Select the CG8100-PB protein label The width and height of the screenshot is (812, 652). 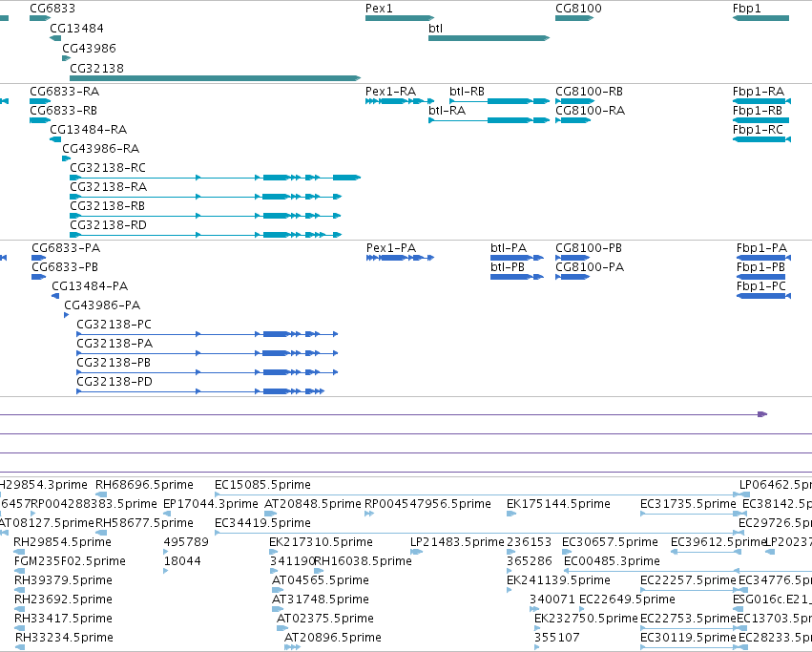tap(589, 248)
